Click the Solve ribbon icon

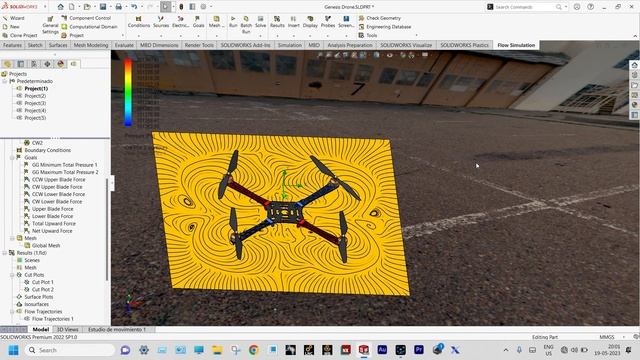(x=260, y=22)
